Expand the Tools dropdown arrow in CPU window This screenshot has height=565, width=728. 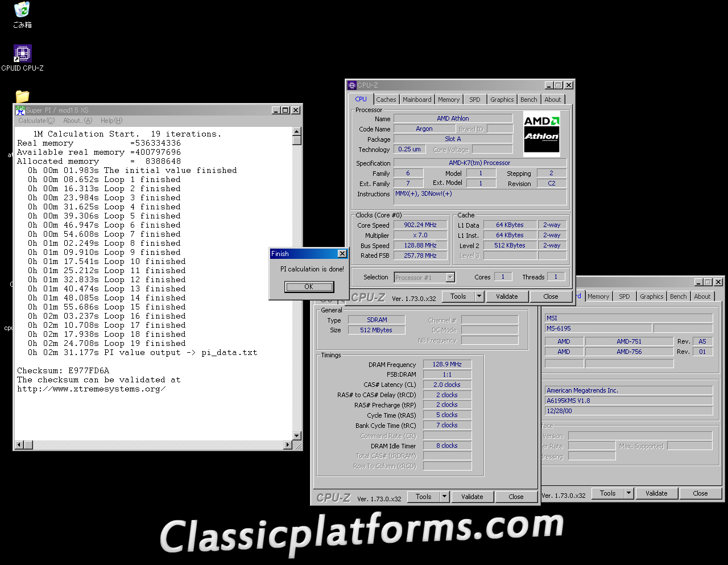tap(479, 296)
